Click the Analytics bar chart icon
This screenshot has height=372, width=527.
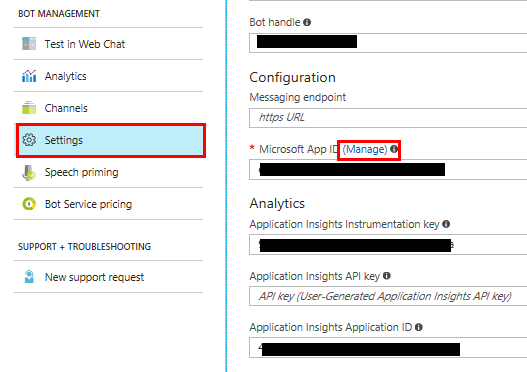29,76
